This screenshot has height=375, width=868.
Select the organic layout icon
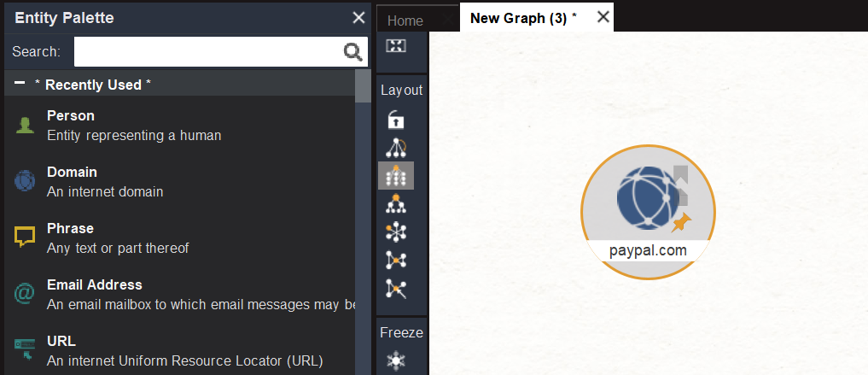pos(396,260)
